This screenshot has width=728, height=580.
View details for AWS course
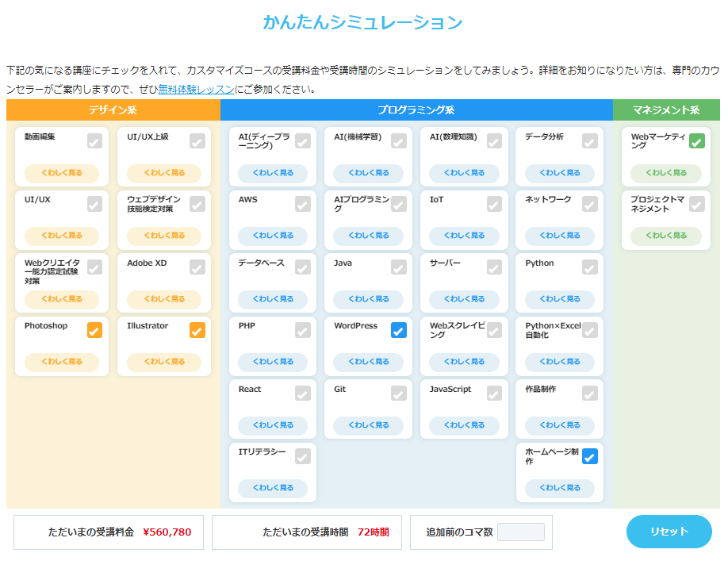tap(273, 236)
